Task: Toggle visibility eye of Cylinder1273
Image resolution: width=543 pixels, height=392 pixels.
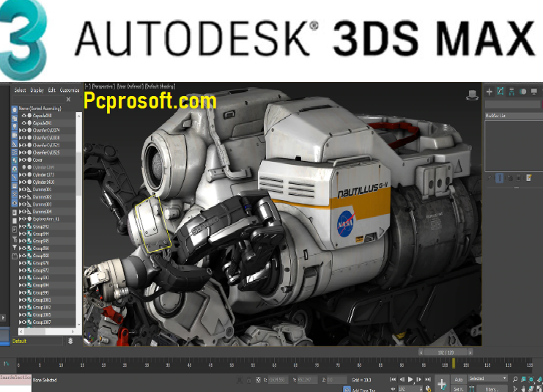Action: [x=24, y=174]
